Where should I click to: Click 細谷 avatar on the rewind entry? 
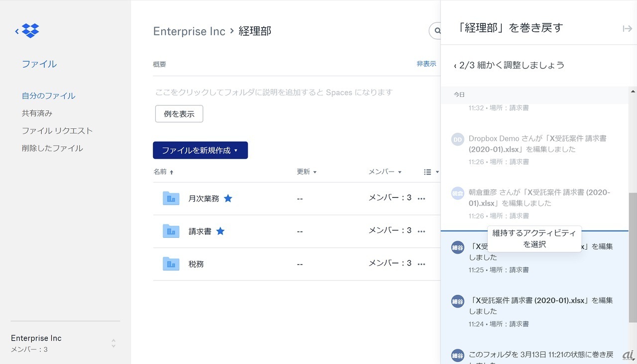tap(458, 355)
